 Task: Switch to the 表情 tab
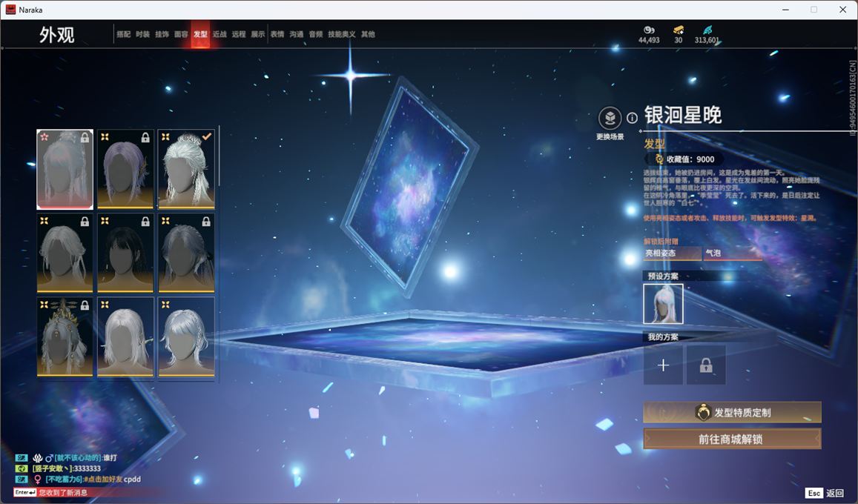(x=277, y=34)
